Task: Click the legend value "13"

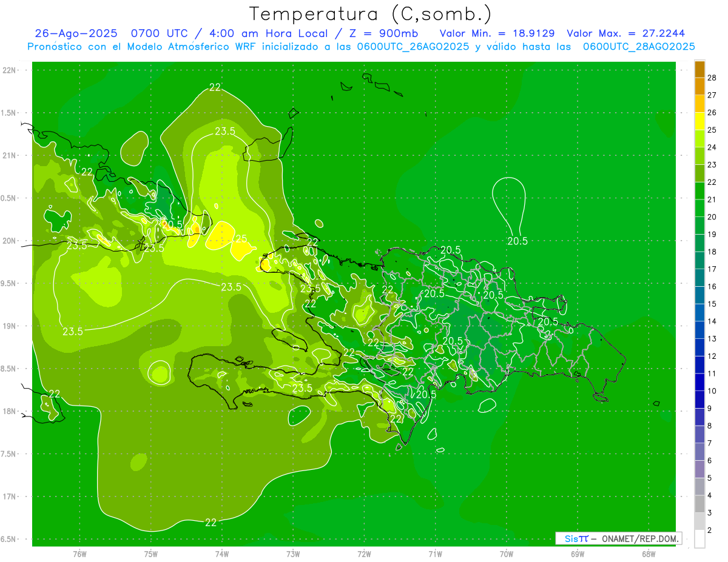Action: [712, 338]
